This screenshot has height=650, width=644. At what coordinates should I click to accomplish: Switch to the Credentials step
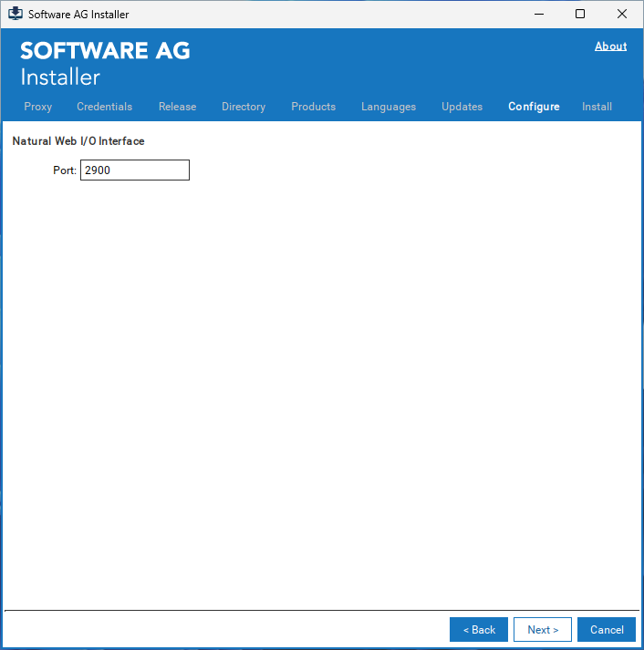tap(105, 107)
